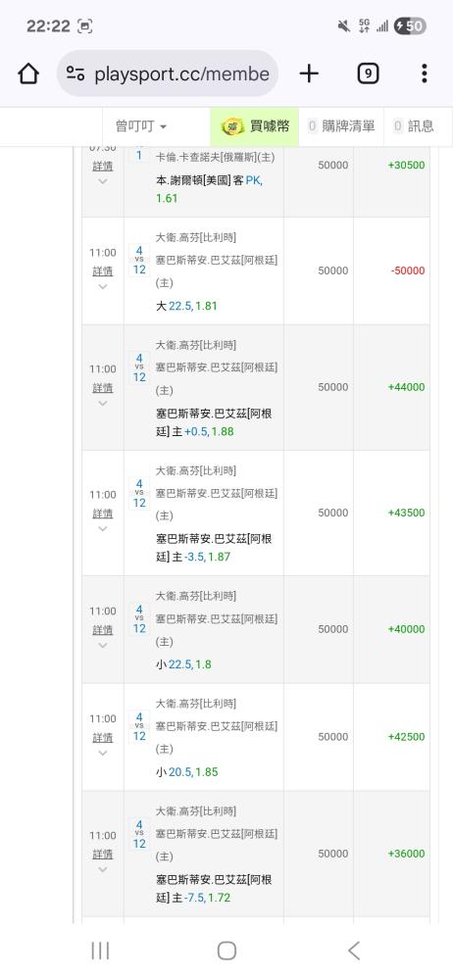This screenshot has width=453, height=980.
Task: Tap 4 vs 12 score box in -50000 row
Action: pyautogui.click(x=139, y=261)
